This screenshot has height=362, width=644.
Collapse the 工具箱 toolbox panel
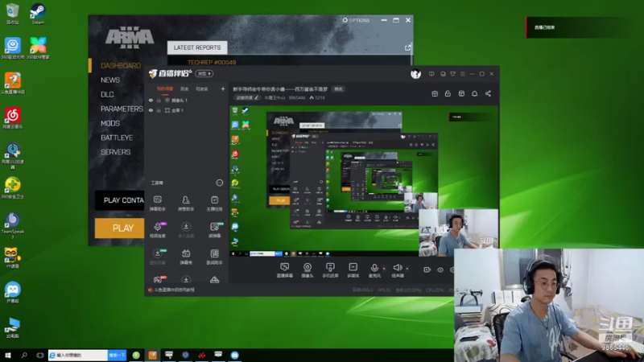219,183
